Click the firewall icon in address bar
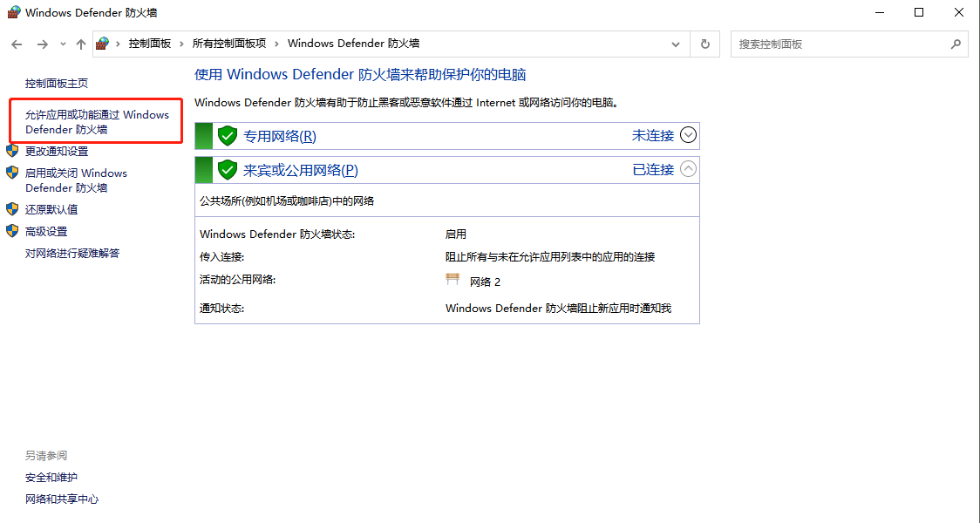Image resolution: width=980 pixels, height=523 pixels. click(x=103, y=44)
